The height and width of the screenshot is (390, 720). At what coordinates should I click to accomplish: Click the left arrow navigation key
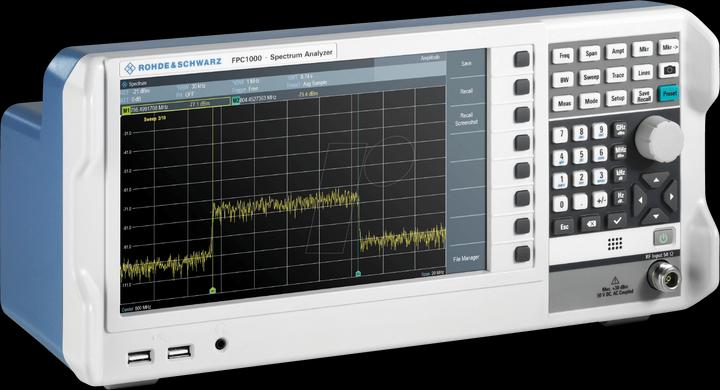click(640, 199)
